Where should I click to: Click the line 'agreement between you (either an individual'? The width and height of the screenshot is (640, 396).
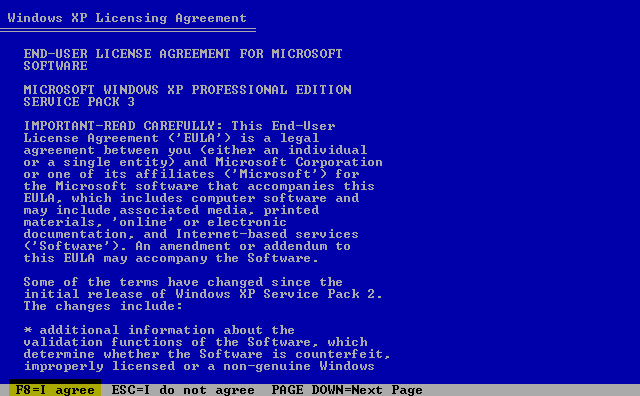tap(195, 150)
